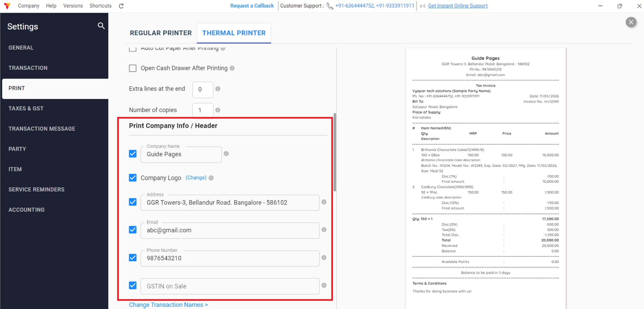
Task: Open the Shortcuts menu
Action: (x=100, y=6)
